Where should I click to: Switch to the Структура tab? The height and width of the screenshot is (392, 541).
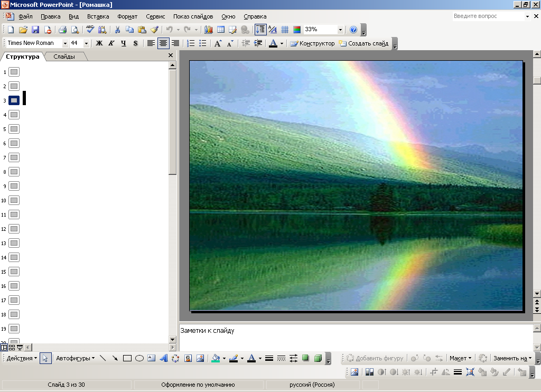point(22,57)
